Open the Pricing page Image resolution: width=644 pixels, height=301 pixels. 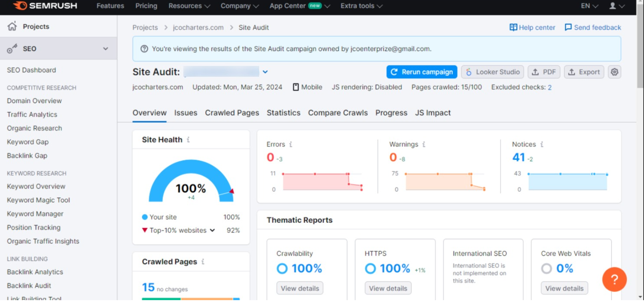146,6
